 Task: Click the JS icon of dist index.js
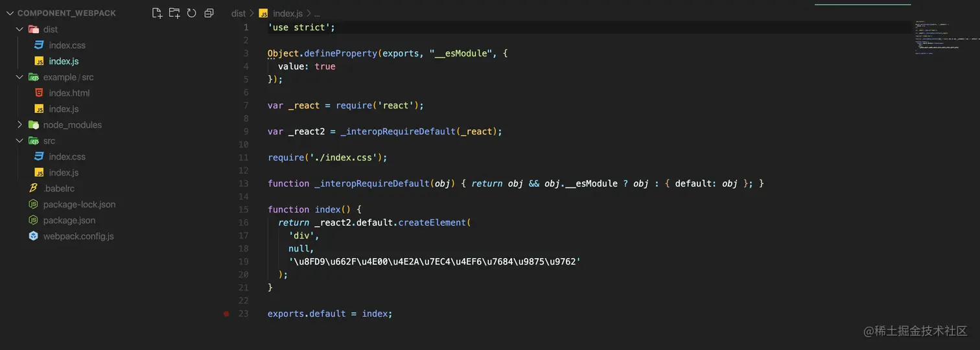pos(39,61)
